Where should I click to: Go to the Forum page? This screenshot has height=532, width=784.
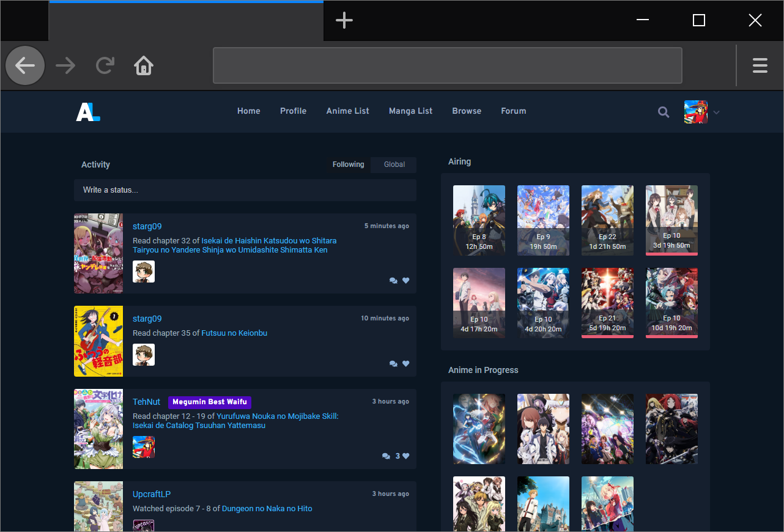pyautogui.click(x=513, y=111)
